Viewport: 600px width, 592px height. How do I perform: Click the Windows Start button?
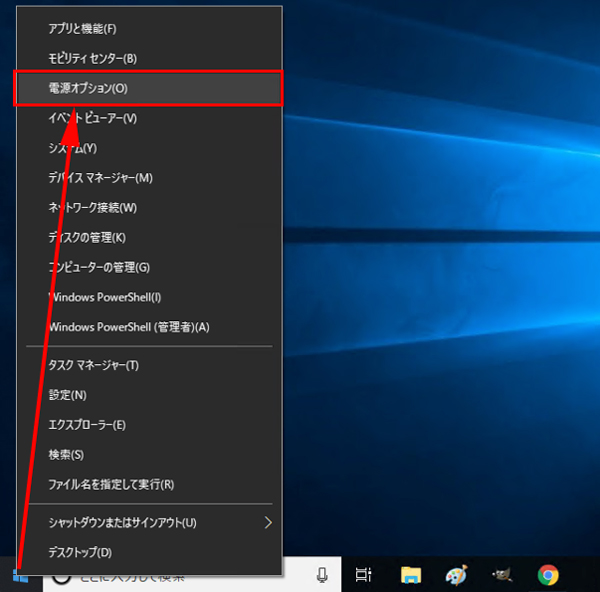coord(20,575)
